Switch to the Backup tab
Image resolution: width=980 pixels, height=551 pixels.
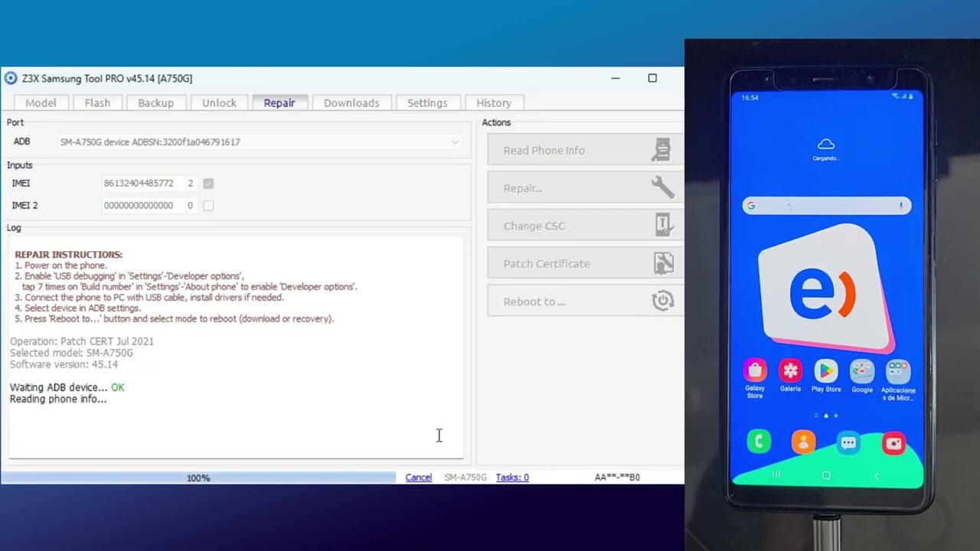point(155,103)
